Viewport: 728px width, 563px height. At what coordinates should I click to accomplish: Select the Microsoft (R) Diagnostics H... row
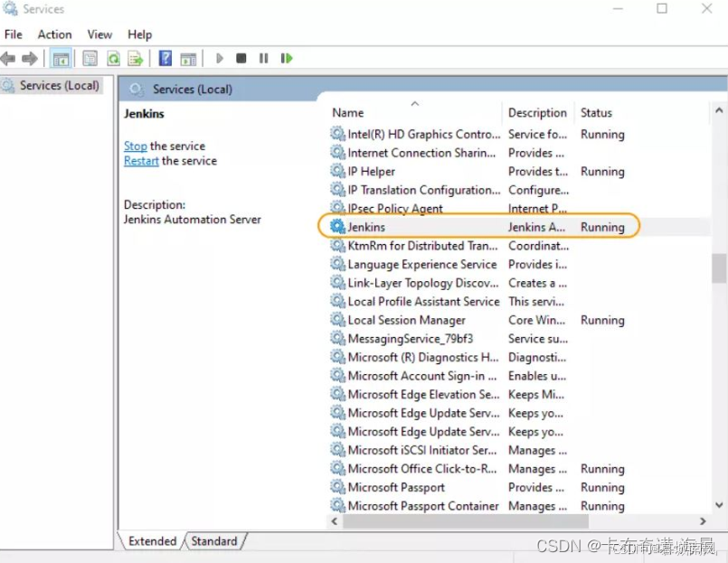[x=519, y=357]
